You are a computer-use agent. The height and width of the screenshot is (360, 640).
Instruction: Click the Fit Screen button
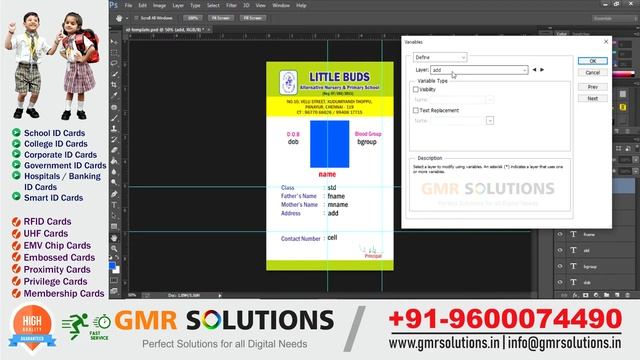tap(221, 18)
